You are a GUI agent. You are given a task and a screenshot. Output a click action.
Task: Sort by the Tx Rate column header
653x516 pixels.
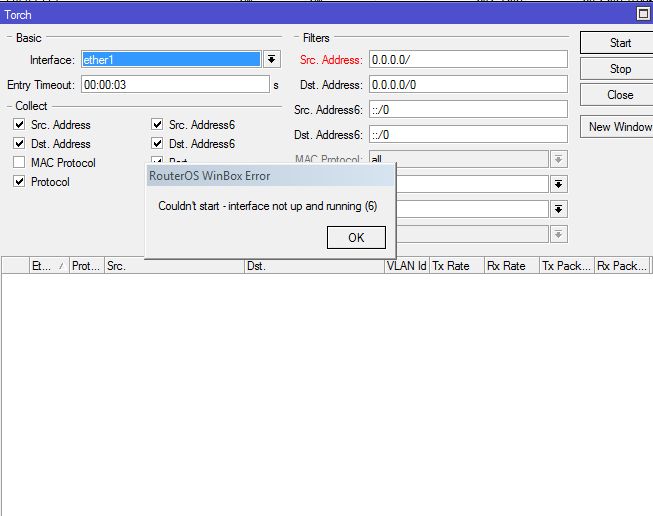[x=456, y=266]
